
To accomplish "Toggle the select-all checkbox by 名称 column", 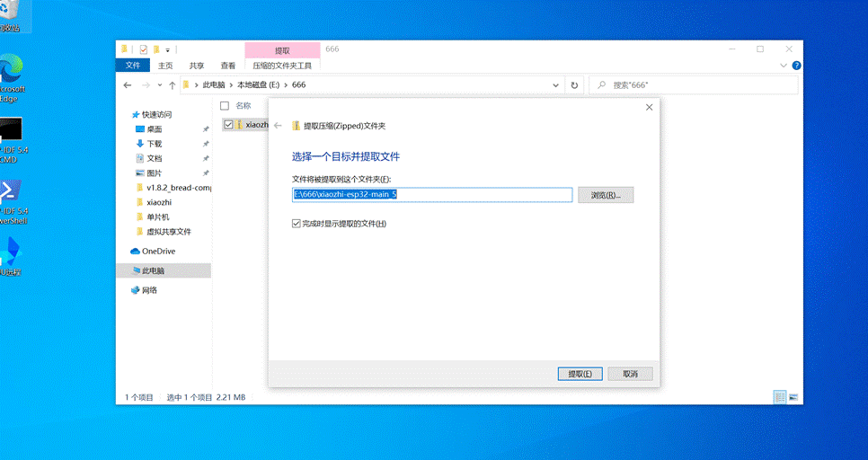I will (225, 105).
